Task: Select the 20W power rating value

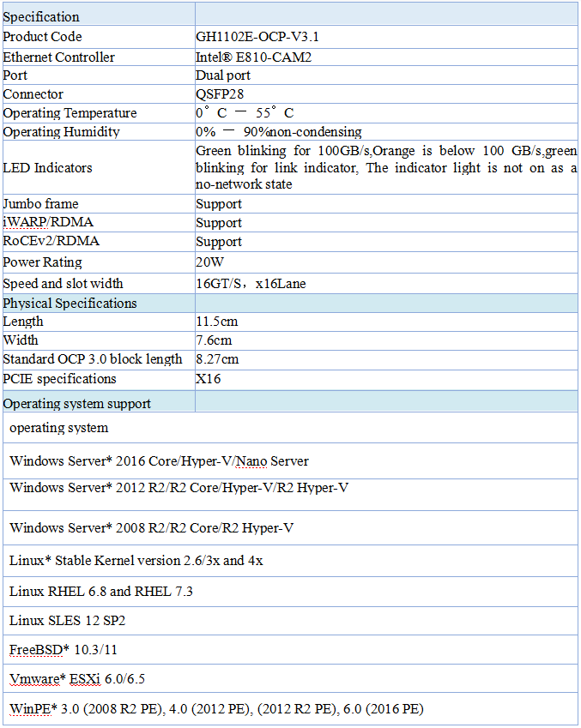Action: (211, 262)
